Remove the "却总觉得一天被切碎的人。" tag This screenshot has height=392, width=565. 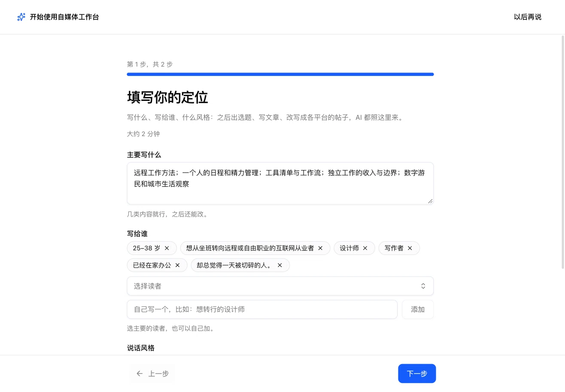280,265
